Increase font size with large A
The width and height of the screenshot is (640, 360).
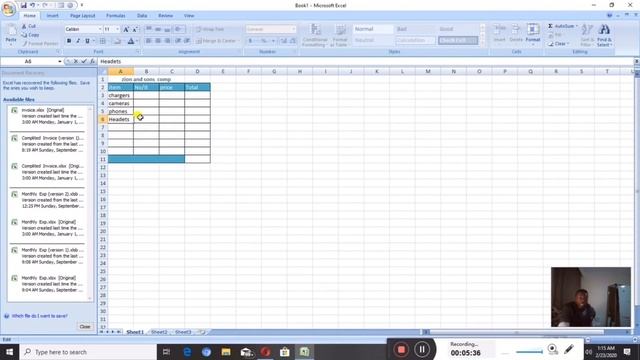click(126, 29)
